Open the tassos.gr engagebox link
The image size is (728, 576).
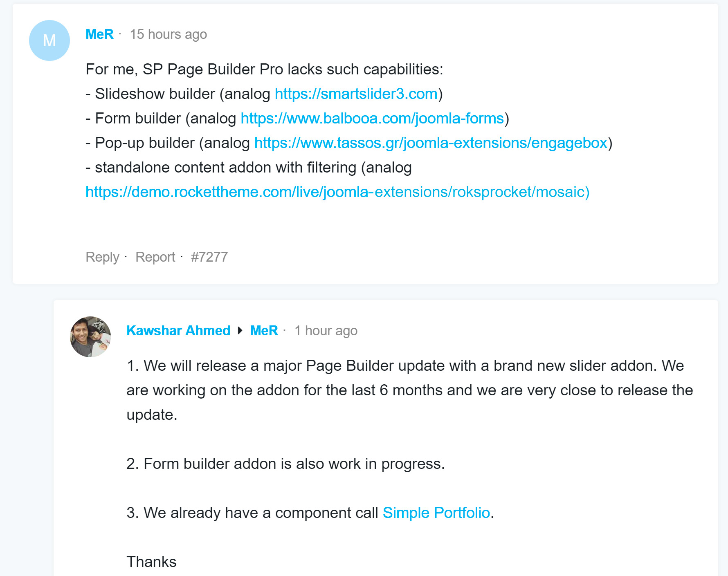coord(431,143)
